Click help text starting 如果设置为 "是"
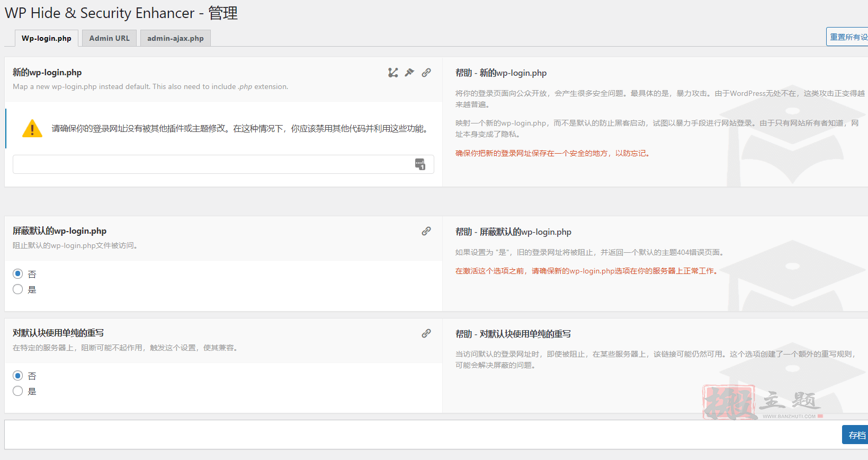868x460 pixels. click(590, 252)
